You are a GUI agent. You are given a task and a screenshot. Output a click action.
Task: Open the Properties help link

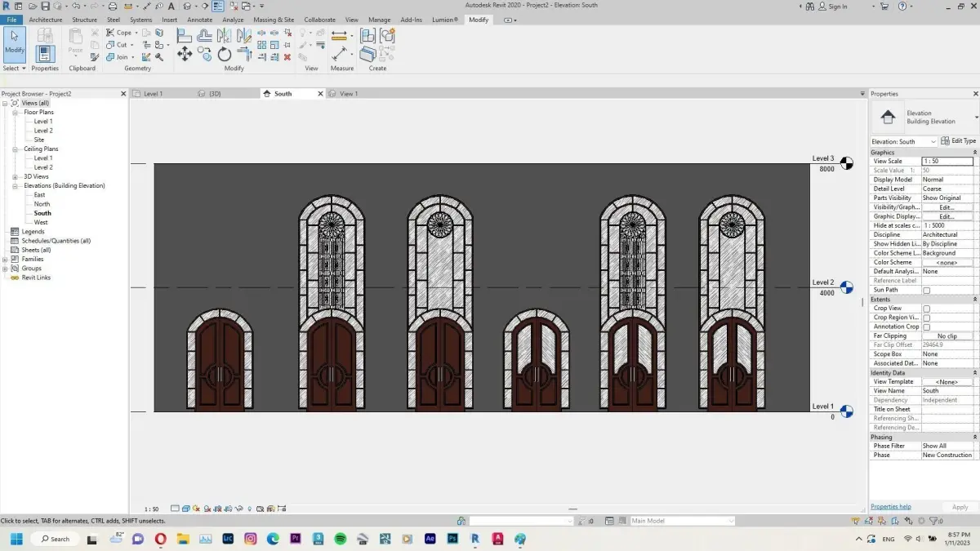pyautogui.click(x=890, y=507)
